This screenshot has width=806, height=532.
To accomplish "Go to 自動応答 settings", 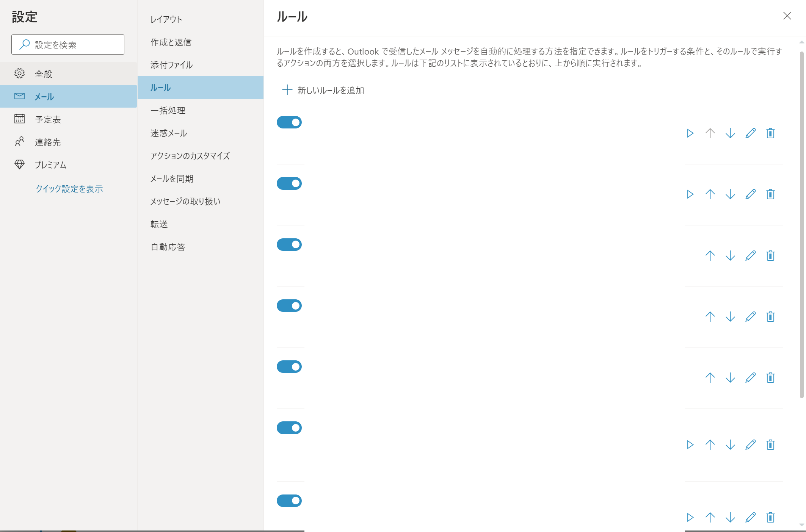I will pos(168,247).
